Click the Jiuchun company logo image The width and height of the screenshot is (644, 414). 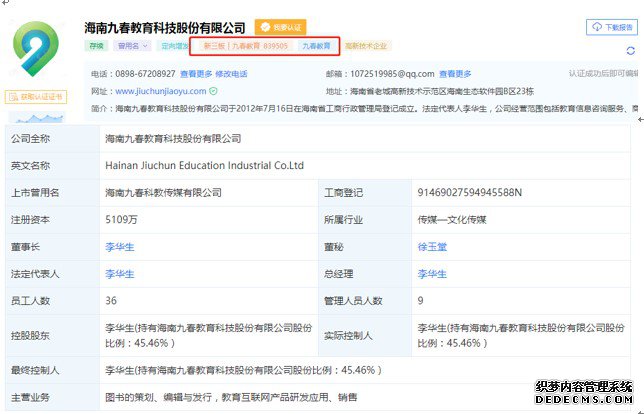tap(36, 48)
